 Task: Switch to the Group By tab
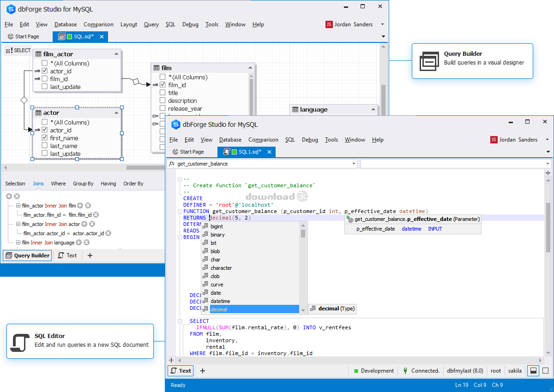[83, 184]
